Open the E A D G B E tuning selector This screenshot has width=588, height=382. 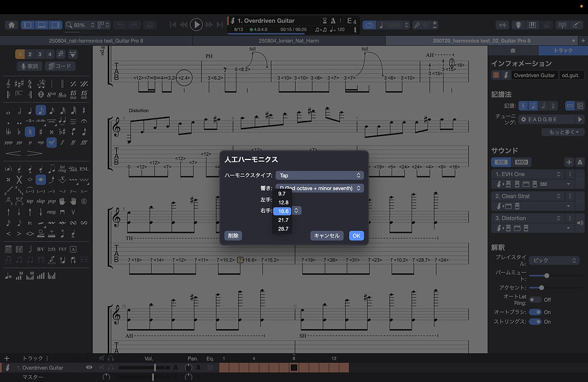(x=547, y=119)
